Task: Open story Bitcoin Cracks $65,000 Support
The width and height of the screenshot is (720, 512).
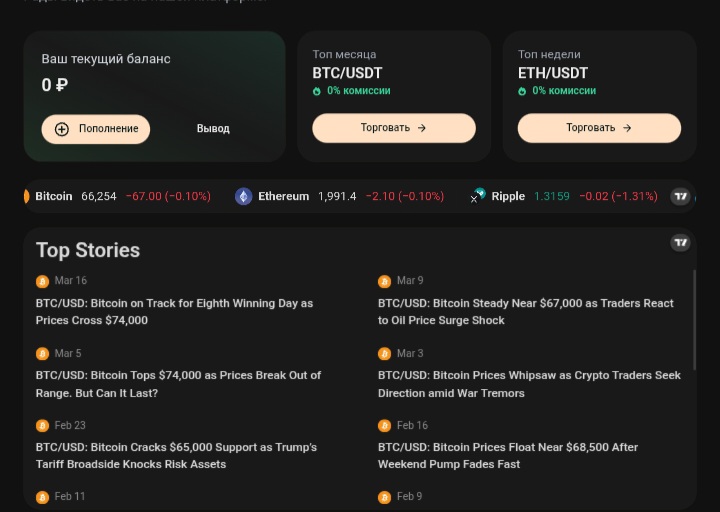Action: click(x=176, y=456)
